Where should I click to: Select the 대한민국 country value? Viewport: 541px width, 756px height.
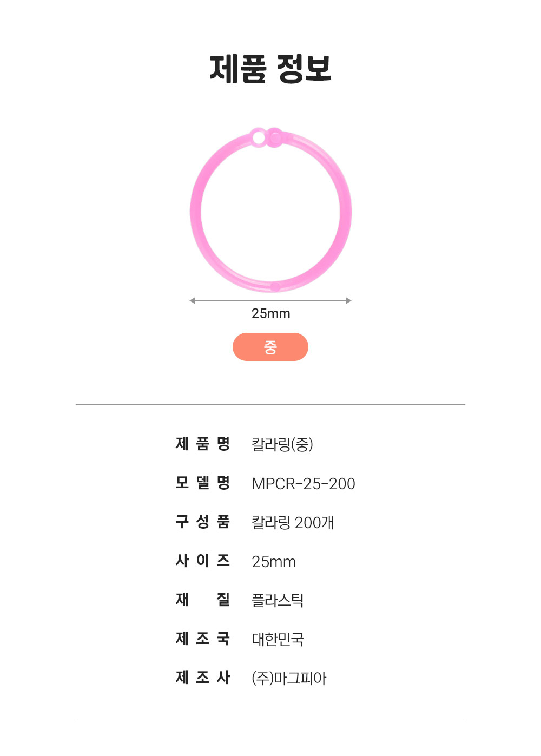(278, 640)
